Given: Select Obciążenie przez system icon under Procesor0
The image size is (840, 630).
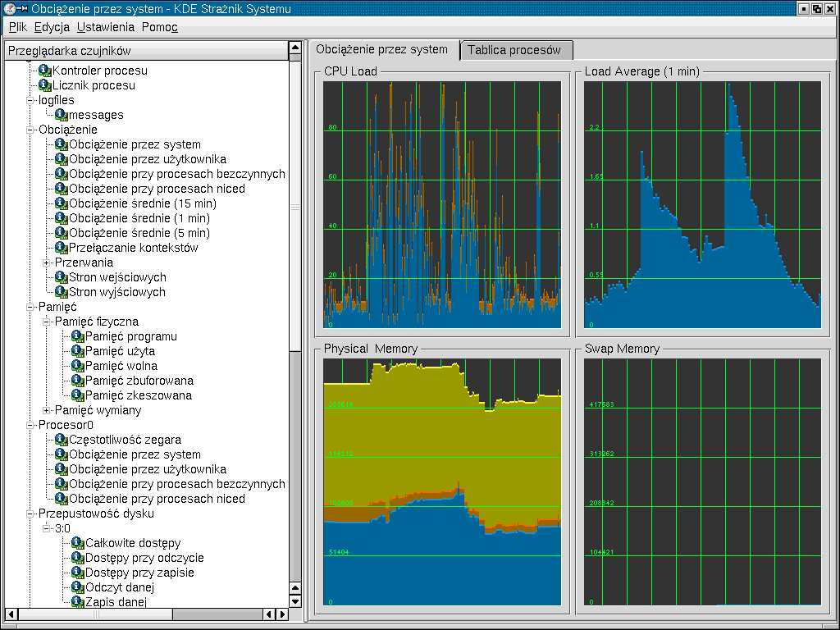Looking at the screenshot, I should [61, 454].
